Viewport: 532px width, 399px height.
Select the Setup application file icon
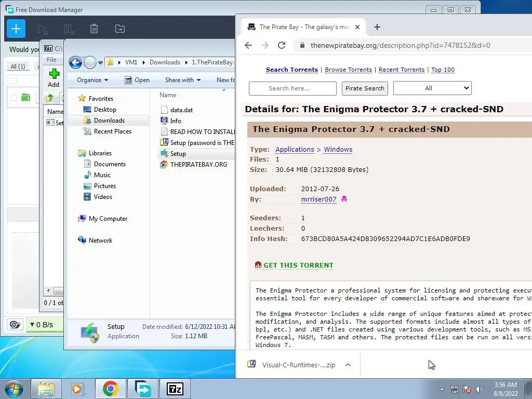(x=164, y=153)
